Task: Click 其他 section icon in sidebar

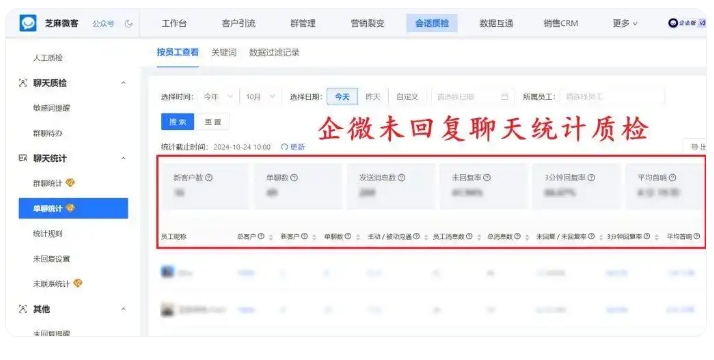Action: 23,309
